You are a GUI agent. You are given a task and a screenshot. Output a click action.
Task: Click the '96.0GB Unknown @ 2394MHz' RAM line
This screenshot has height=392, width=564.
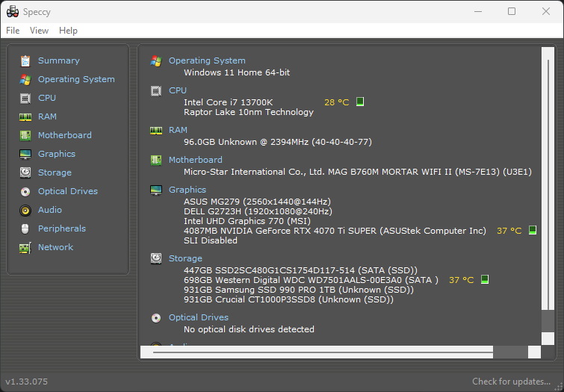[x=278, y=142]
